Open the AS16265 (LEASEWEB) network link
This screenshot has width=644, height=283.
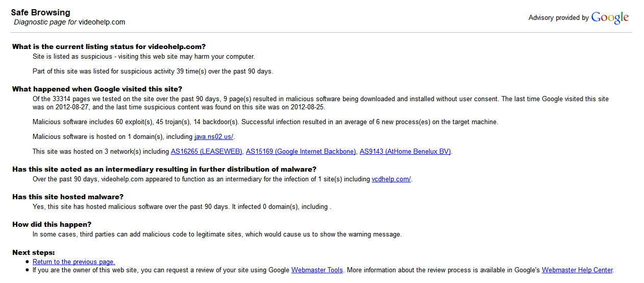tap(207, 152)
